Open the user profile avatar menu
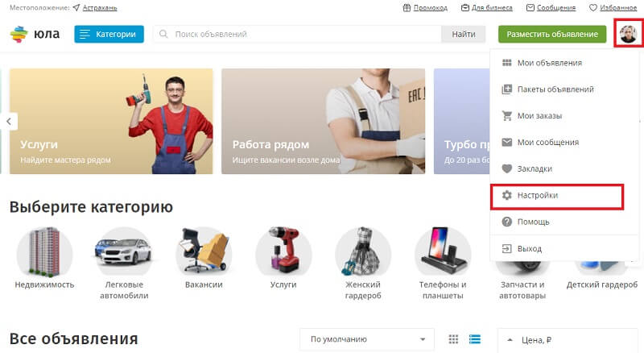This screenshot has height=353, width=644. (x=628, y=34)
